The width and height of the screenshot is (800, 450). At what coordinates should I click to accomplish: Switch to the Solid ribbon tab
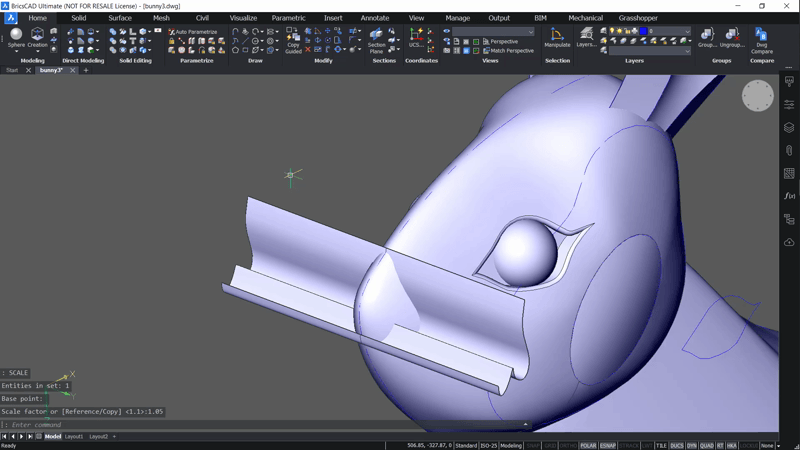(79, 18)
